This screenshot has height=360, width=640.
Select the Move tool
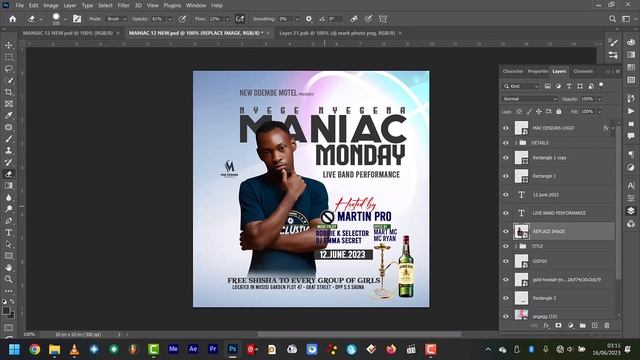(9, 45)
